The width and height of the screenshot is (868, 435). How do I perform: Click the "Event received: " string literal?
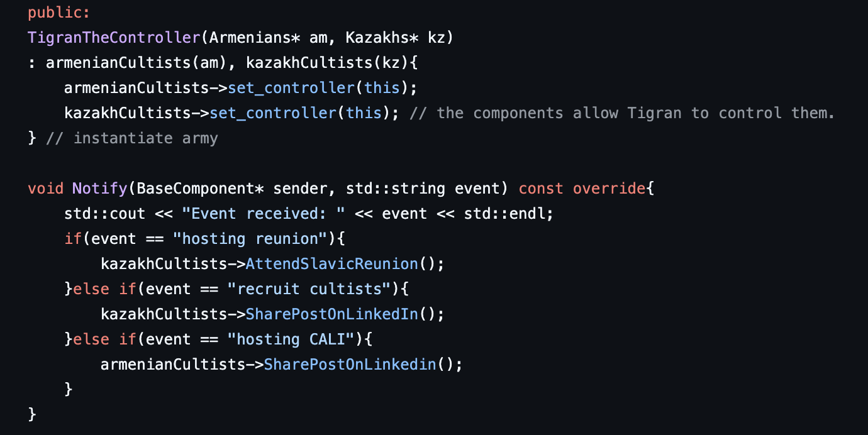coord(264,213)
